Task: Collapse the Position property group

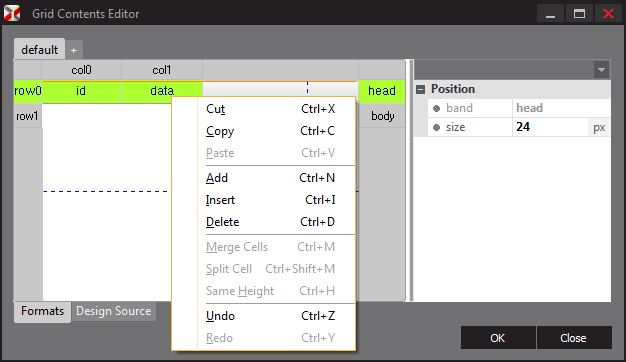Action: 420,89
